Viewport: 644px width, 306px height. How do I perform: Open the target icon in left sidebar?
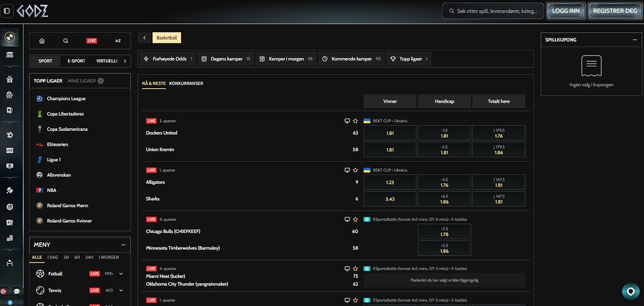coord(9,207)
